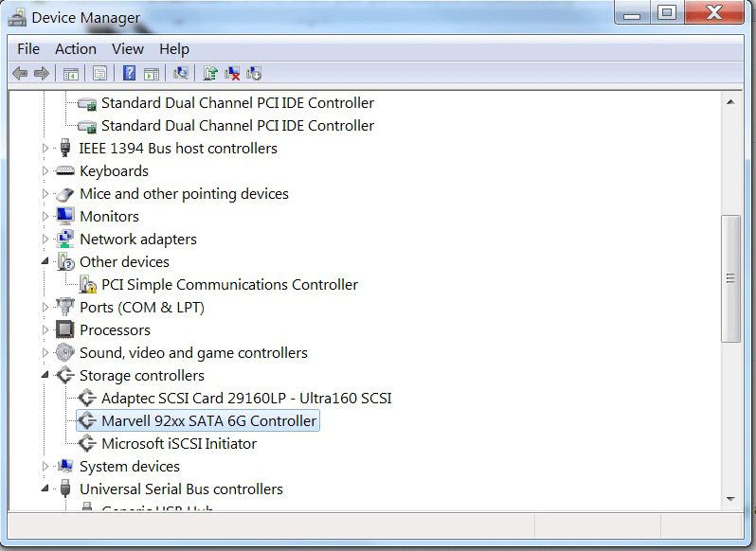Expand Mice and other pointing devices

pyautogui.click(x=45, y=194)
